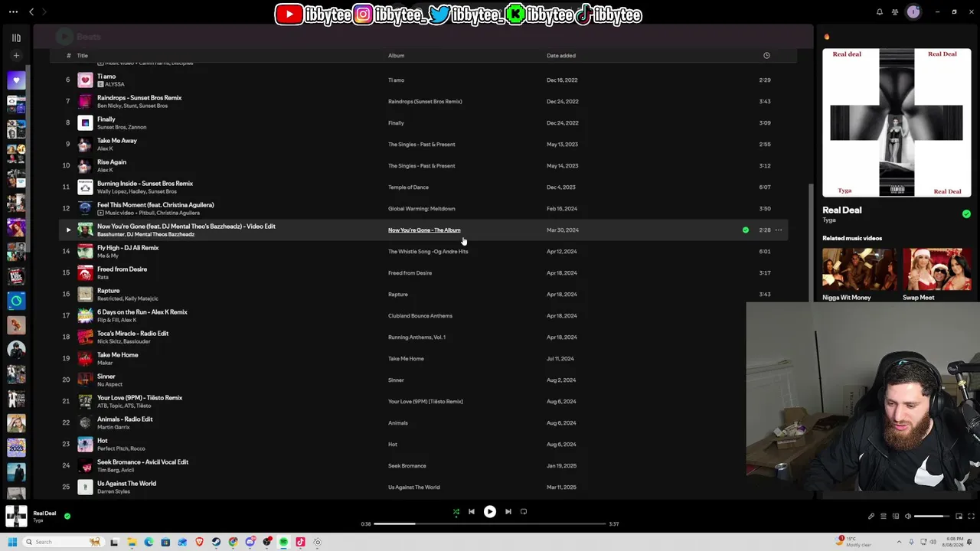
Task: Enter full screen with the expand icon
Action: (x=970, y=517)
